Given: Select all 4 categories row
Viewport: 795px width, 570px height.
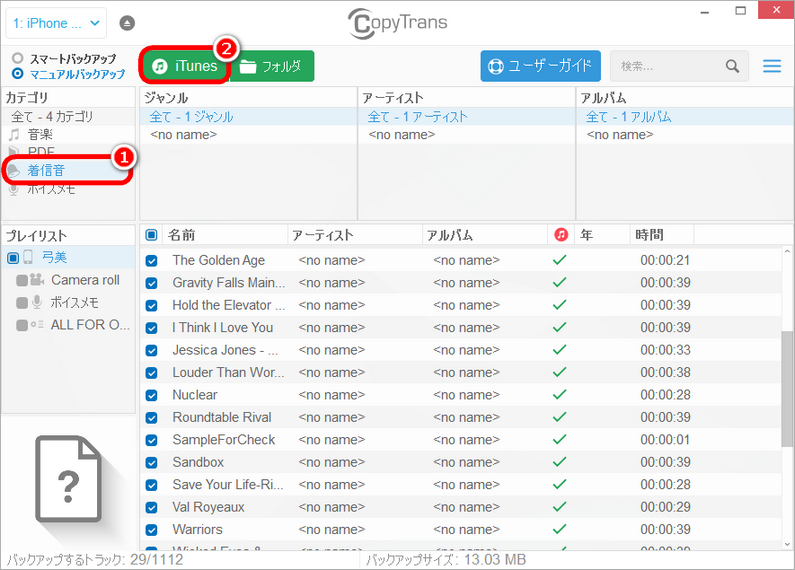Looking at the screenshot, I should point(68,117).
